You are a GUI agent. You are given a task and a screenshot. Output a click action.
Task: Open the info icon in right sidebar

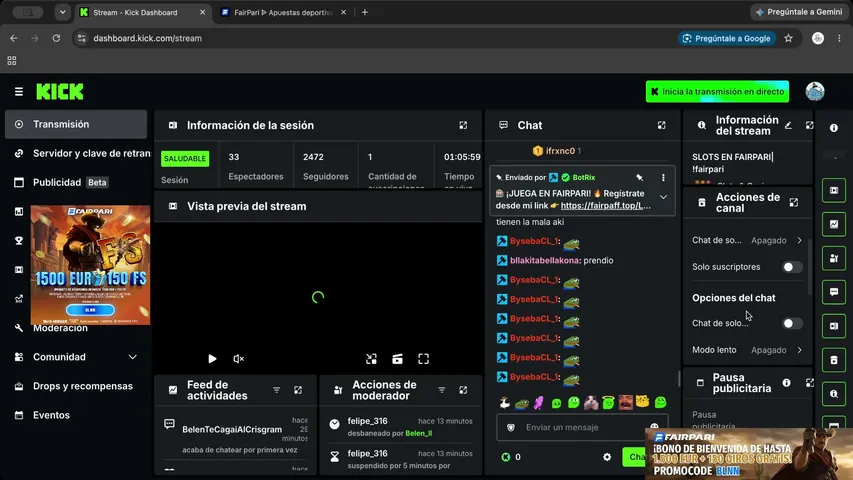click(833, 128)
